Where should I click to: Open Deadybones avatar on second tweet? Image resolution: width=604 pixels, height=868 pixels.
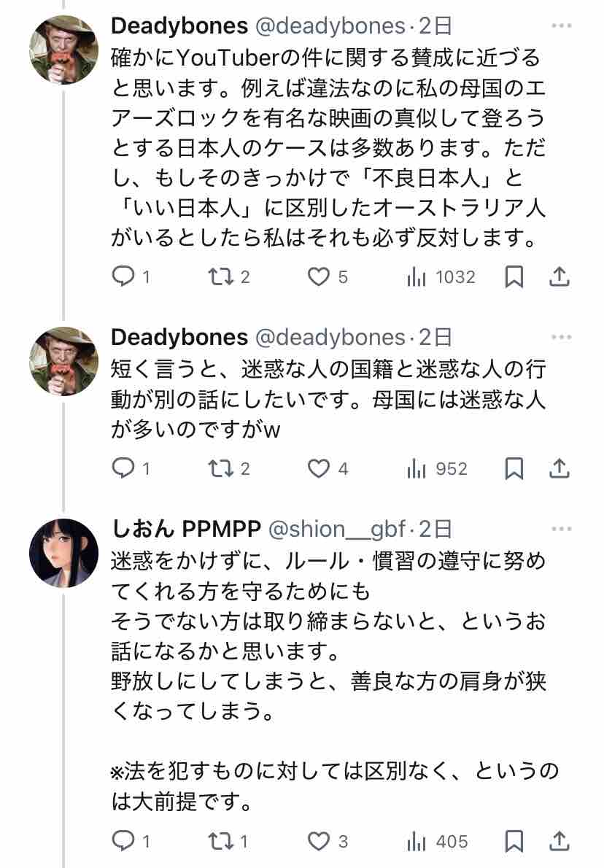pos(63,362)
